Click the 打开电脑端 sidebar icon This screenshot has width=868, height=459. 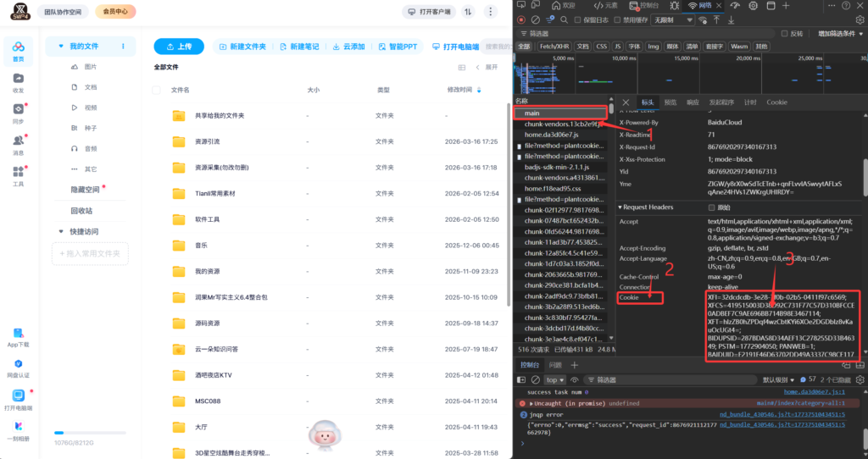[x=19, y=395]
